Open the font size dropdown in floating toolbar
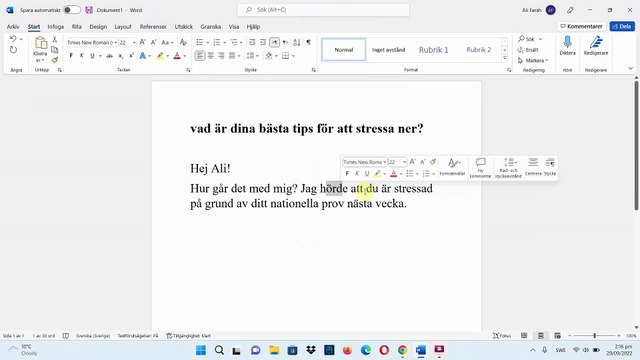 pyautogui.click(x=404, y=162)
